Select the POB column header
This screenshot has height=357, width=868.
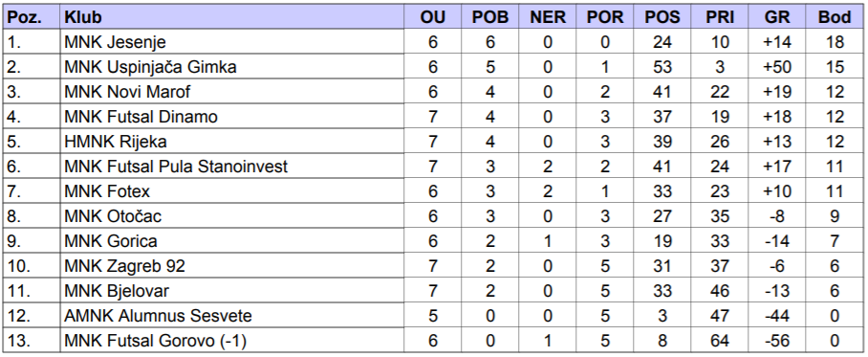489,17
